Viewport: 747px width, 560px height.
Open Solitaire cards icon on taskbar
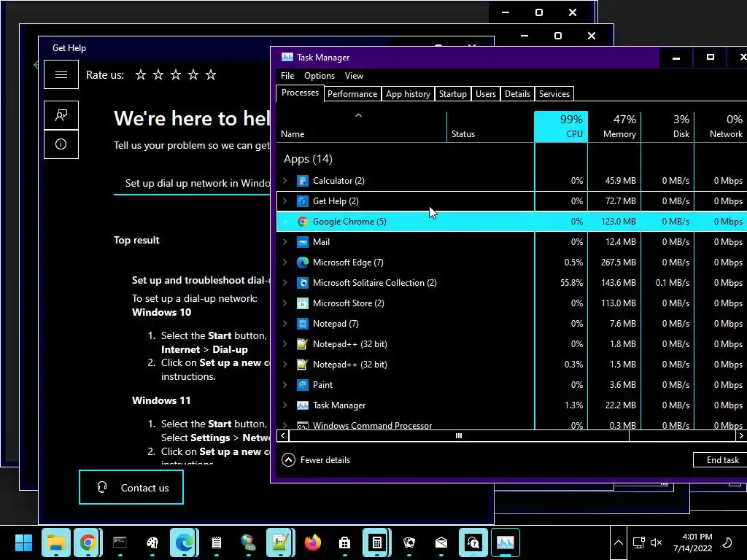pyautogui.click(x=409, y=542)
